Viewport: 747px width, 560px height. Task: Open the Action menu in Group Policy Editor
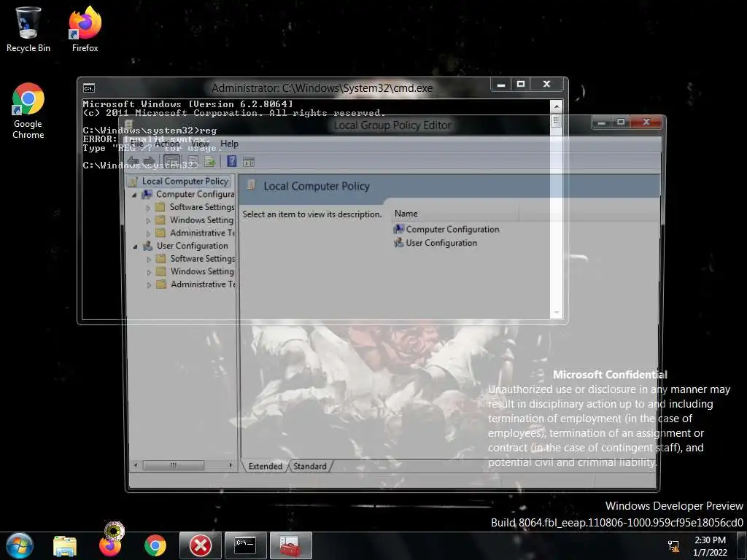(167, 144)
